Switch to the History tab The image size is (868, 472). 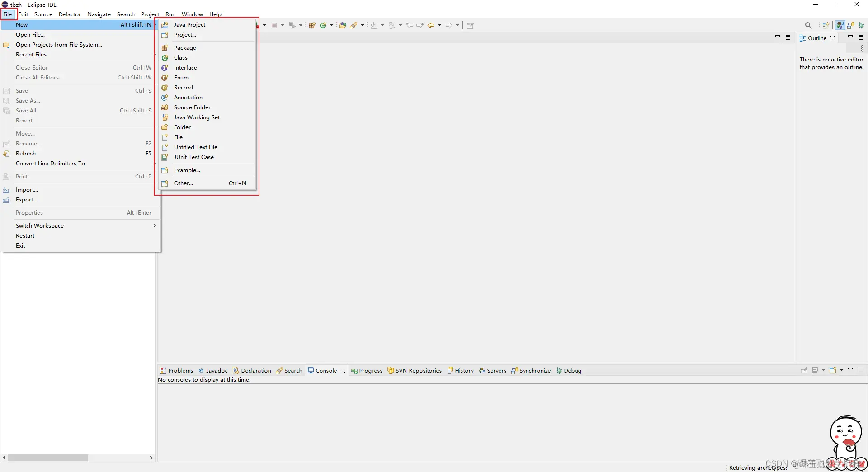click(x=460, y=371)
